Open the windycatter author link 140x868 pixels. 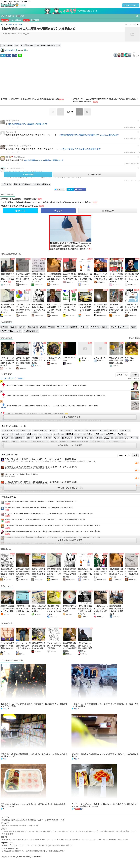point(10,50)
